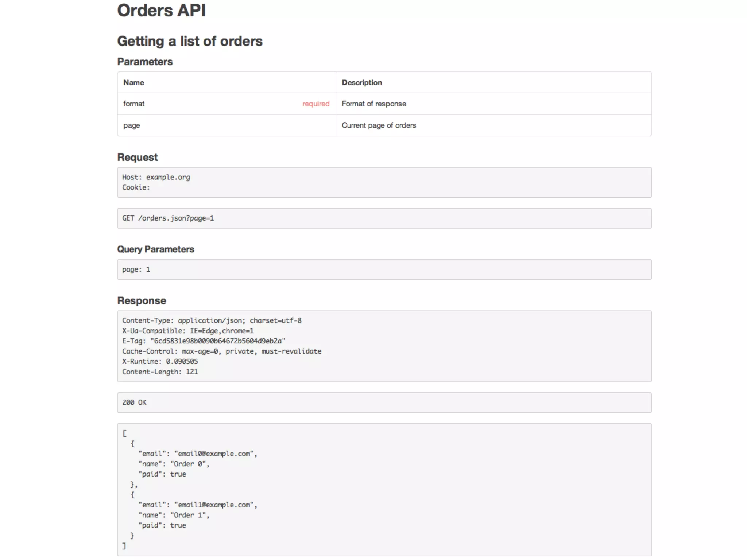Click the Orders API page title
Viewport: 747px width, 560px height.
pos(161,11)
